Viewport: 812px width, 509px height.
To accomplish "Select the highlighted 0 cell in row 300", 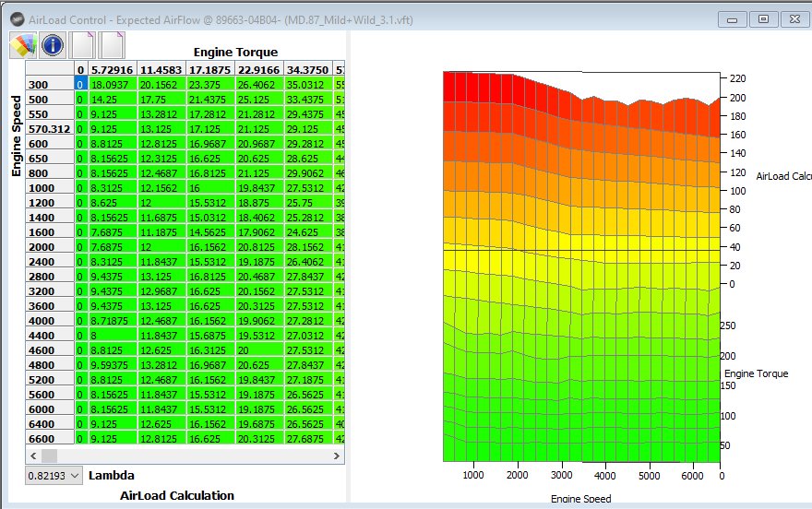I will pos(80,84).
